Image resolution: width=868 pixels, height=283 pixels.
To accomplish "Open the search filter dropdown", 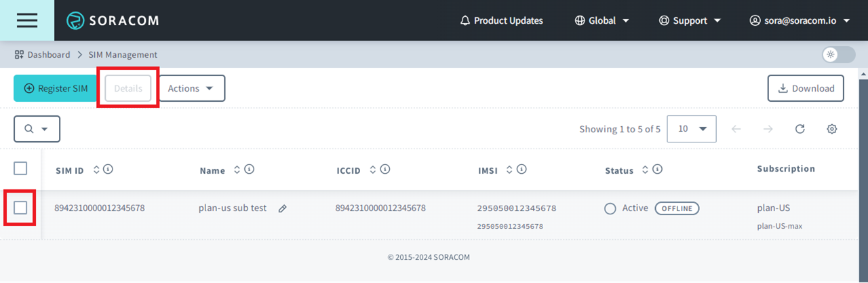I will tap(37, 129).
